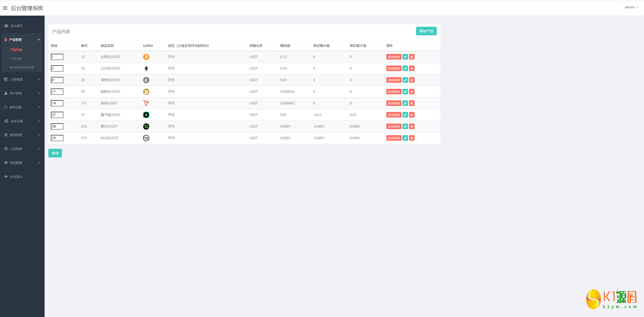This screenshot has height=317, width=644.
Task: Toggle market closed for 莱特币/USDT via 点击休市
Action: coord(394,80)
